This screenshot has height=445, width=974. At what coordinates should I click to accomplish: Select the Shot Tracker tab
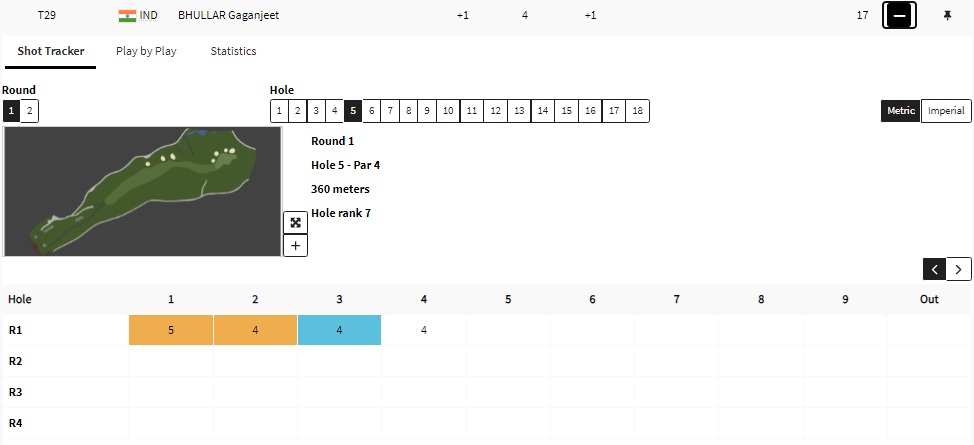[x=50, y=51]
